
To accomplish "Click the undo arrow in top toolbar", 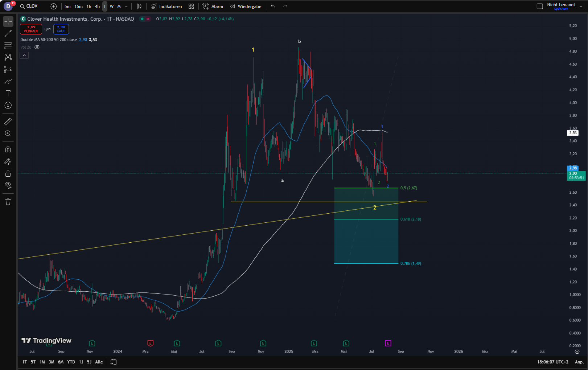I will point(273,7).
